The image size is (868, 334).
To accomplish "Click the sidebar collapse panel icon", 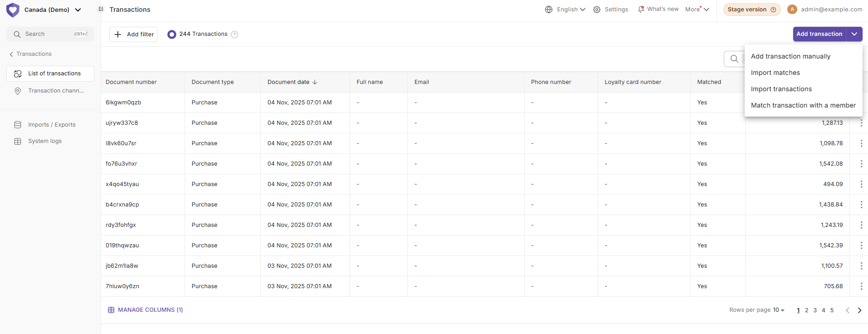I will (101, 9).
